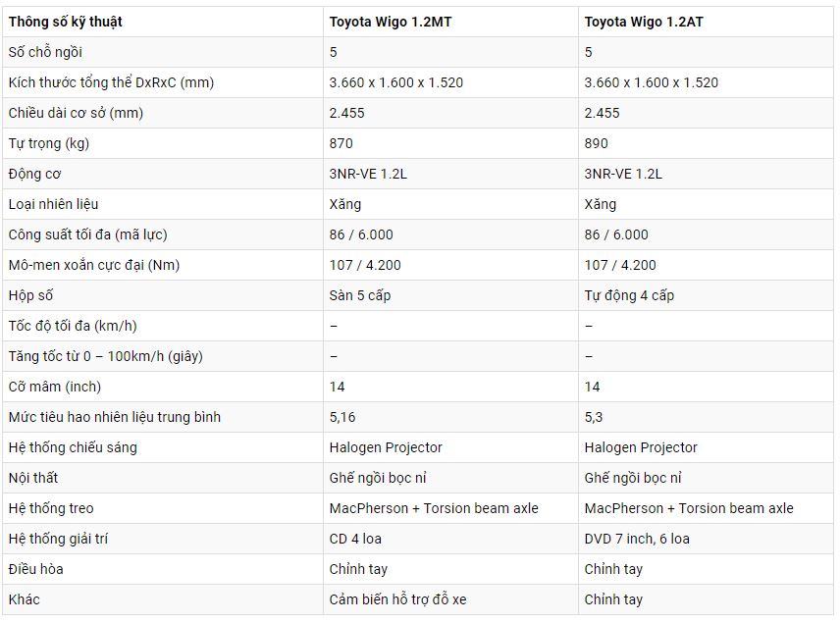This screenshot has width=840, height=623.
Task: Select the 'Toyota Wigo 1.2AT' column header
Action: (706, 22)
